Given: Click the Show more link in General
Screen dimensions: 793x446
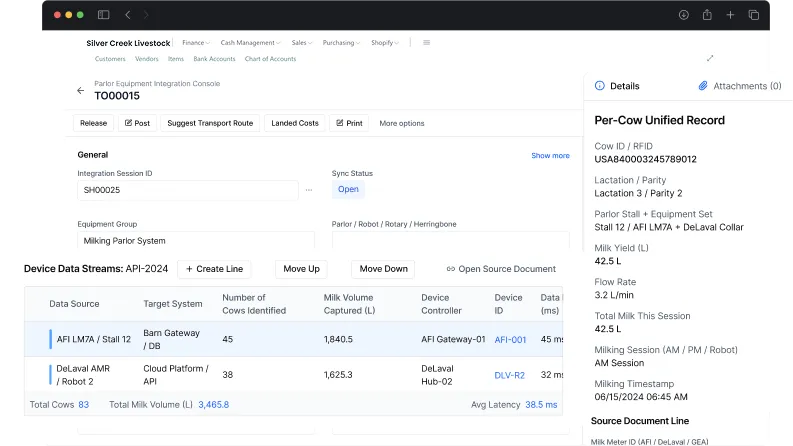Looking at the screenshot, I should (x=550, y=155).
